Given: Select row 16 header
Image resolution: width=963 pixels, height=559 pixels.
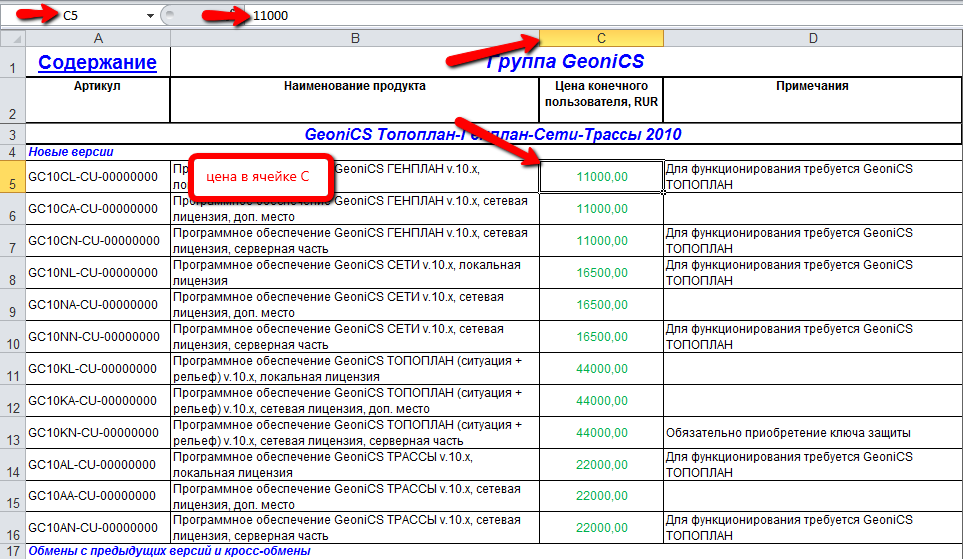Looking at the screenshot, I should [13, 528].
